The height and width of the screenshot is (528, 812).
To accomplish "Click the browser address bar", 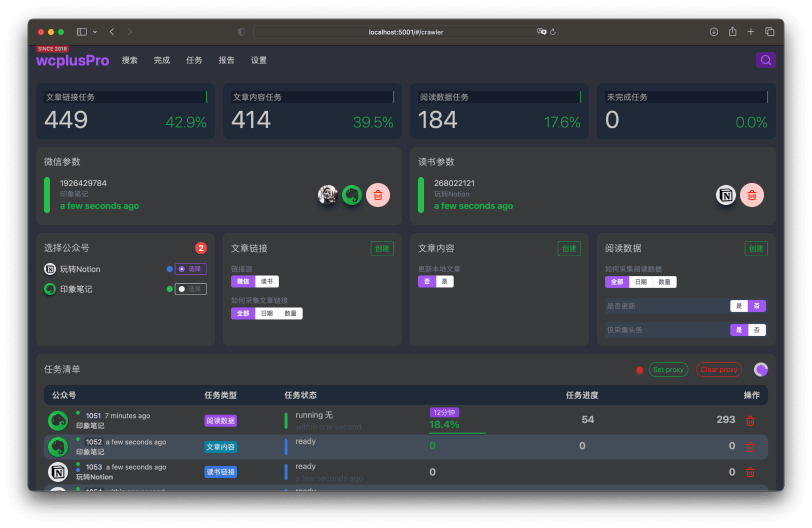I will coord(405,31).
